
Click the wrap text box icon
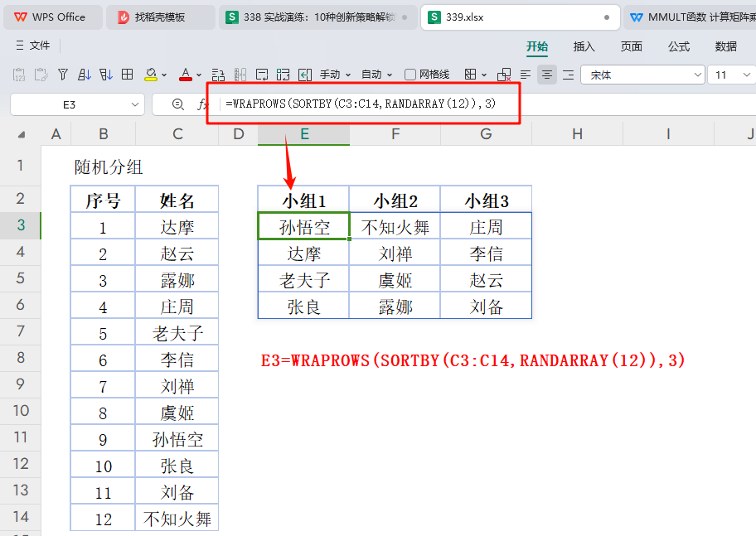tap(262, 75)
